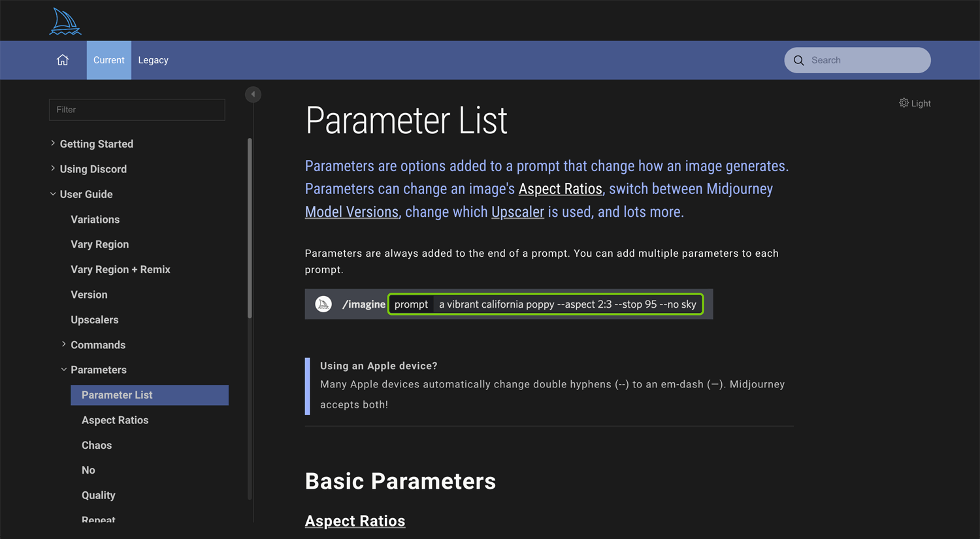Click the Midjourney sailboat logo

coord(65,21)
